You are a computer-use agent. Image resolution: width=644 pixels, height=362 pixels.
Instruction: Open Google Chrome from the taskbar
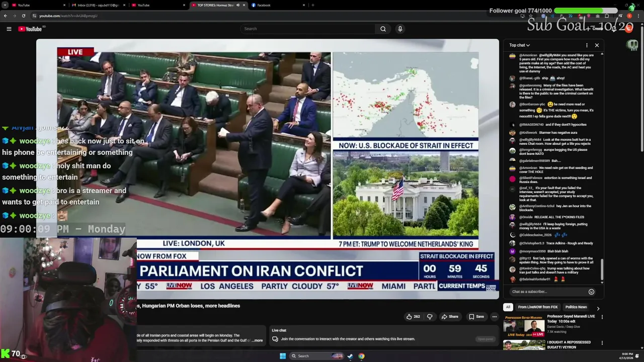pos(361,356)
